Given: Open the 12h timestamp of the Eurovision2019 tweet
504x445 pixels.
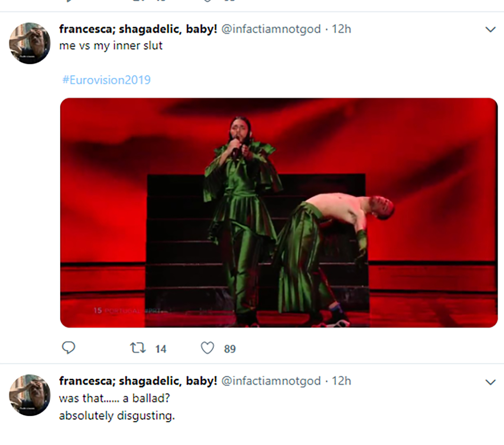Looking at the screenshot, I should coord(341,29).
